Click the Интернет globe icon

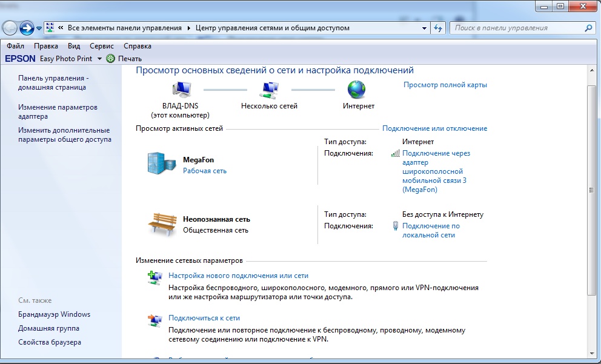point(356,90)
